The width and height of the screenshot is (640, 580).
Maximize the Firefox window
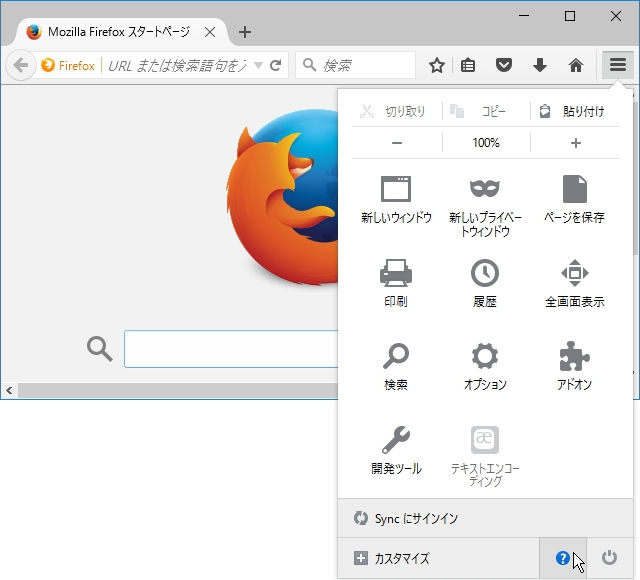click(x=570, y=16)
